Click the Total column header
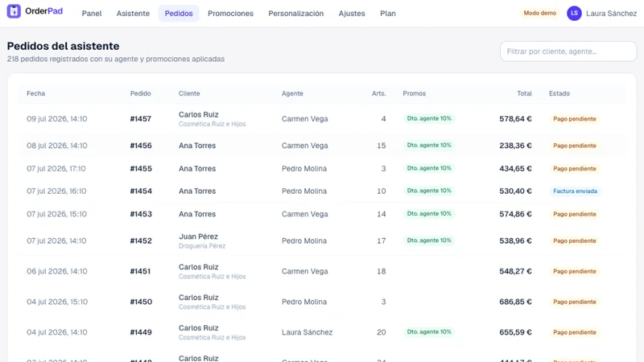The width and height of the screenshot is (644, 362). click(x=524, y=93)
